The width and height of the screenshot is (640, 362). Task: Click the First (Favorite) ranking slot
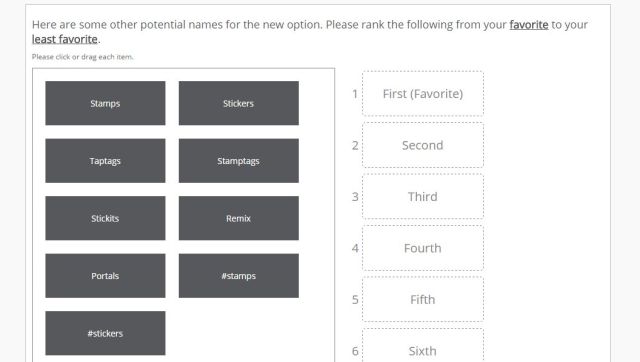coord(423,94)
